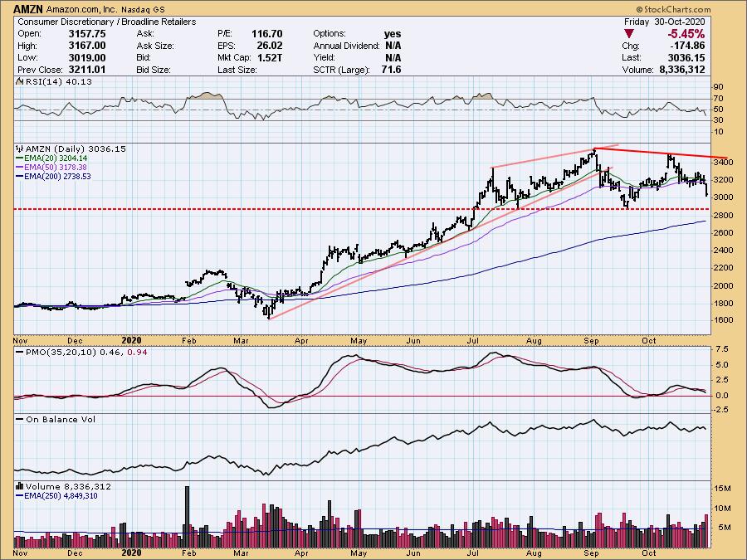This screenshot has width=747, height=560.
Task: Click the price bar icon beside AMZN (Daily)
Action: pos(18,149)
